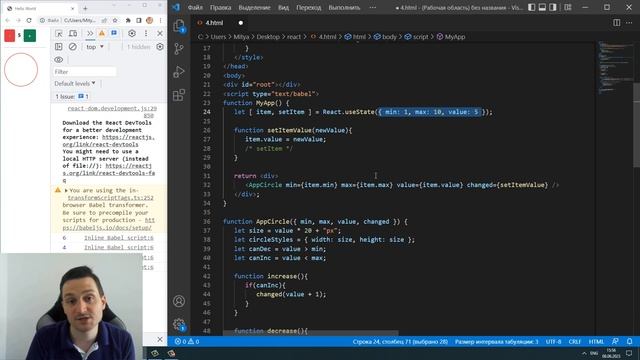Screen dimensions: 640x360
Task: Reload the Chrome page
Action: (x=29, y=20)
